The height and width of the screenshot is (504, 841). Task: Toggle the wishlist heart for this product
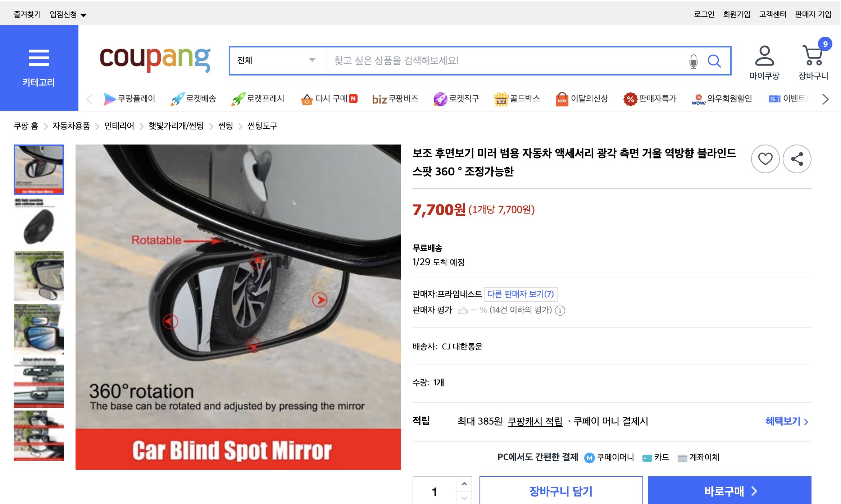[765, 159]
